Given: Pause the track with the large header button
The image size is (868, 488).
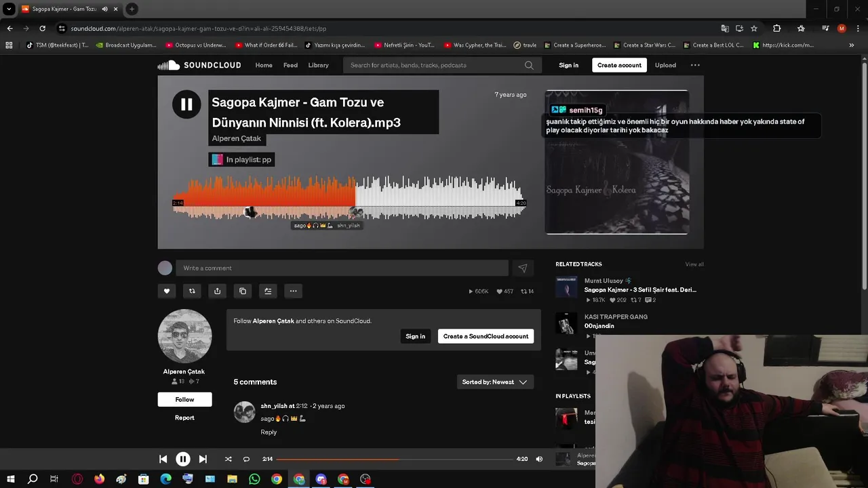Looking at the screenshot, I should [186, 104].
